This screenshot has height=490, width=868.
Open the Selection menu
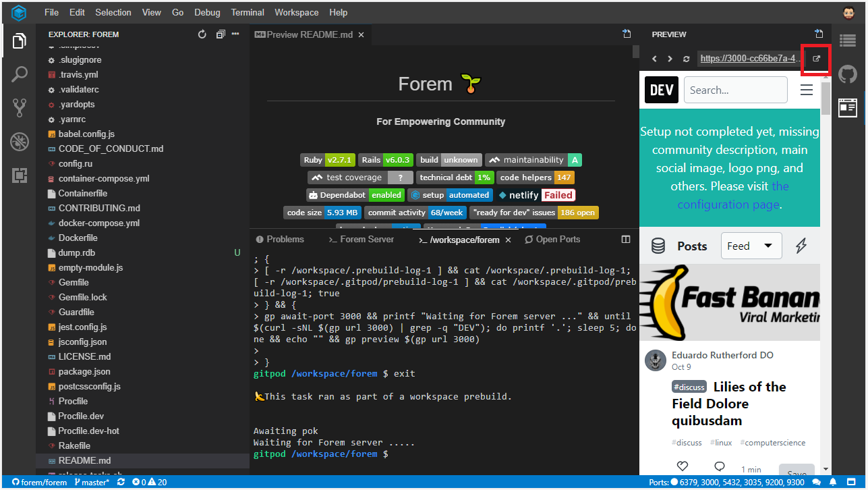click(x=113, y=12)
